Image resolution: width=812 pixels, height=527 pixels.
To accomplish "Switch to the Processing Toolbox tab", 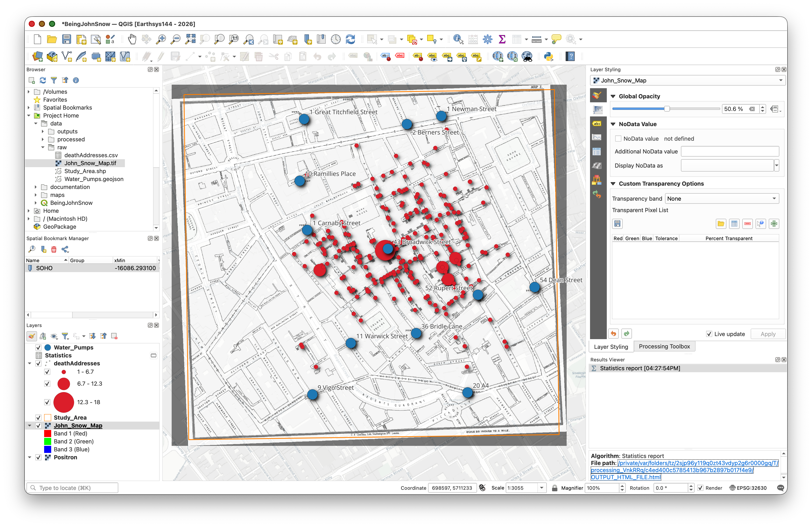I will [x=664, y=346].
